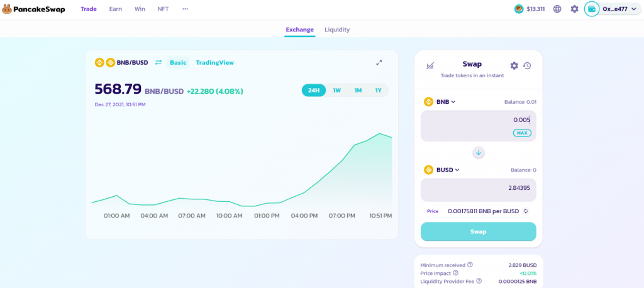
Task: Switch to the Exchange tab
Action: (x=300, y=30)
